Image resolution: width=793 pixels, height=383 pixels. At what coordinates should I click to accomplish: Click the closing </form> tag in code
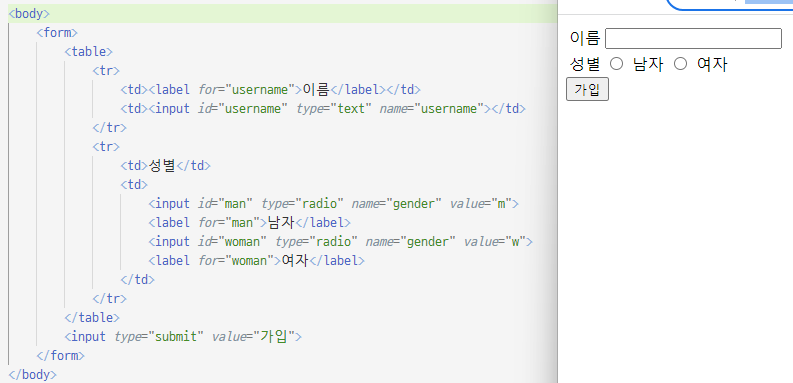click(61, 356)
